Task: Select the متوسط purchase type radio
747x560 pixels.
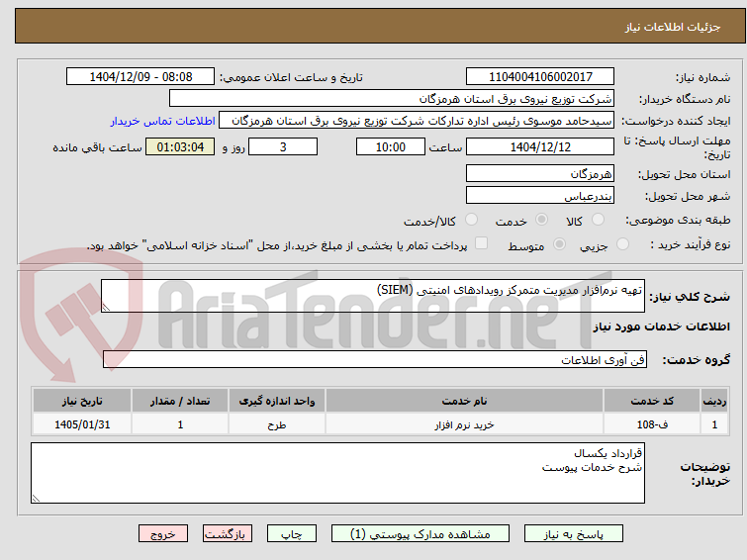Action: [x=559, y=244]
